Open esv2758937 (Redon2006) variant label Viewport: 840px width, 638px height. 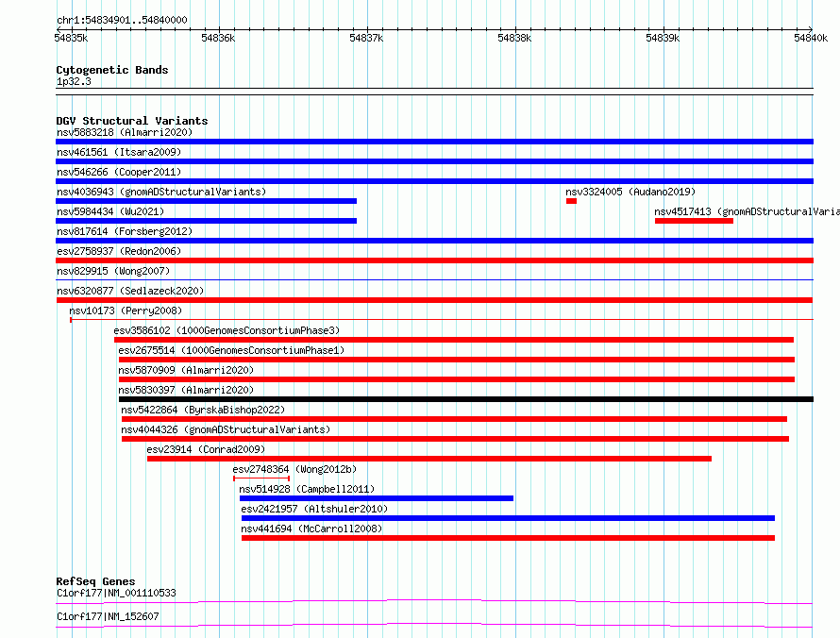click(119, 251)
